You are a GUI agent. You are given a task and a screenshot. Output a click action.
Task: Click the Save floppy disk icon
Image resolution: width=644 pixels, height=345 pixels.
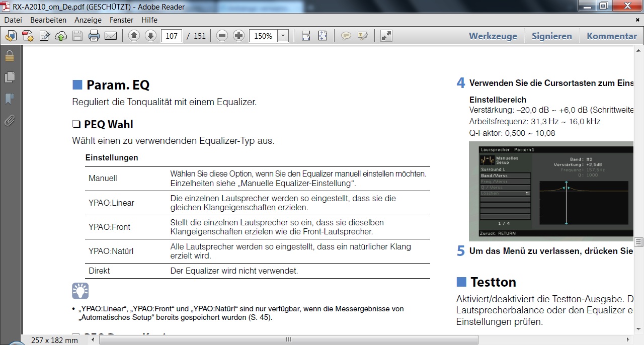tap(77, 36)
